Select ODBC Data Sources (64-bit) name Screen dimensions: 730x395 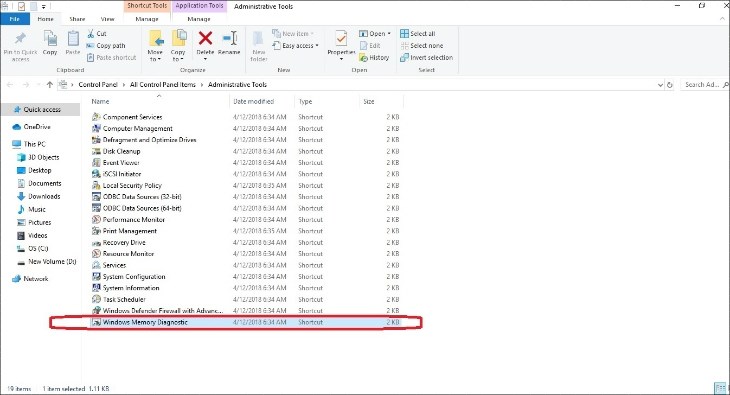[142, 208]
